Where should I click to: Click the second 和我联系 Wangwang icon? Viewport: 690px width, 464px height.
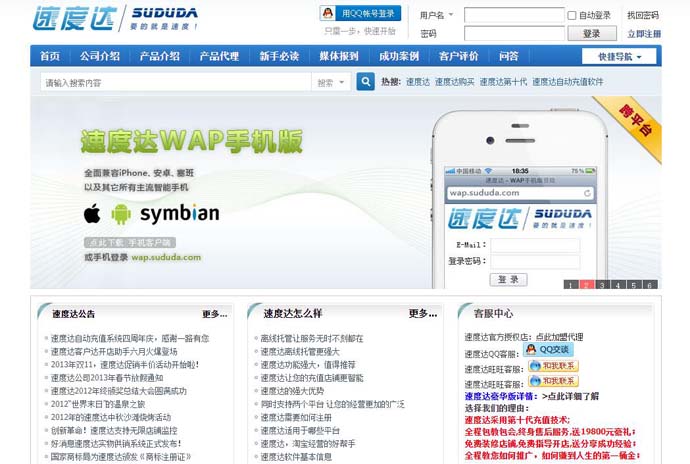tap(553, 381)
